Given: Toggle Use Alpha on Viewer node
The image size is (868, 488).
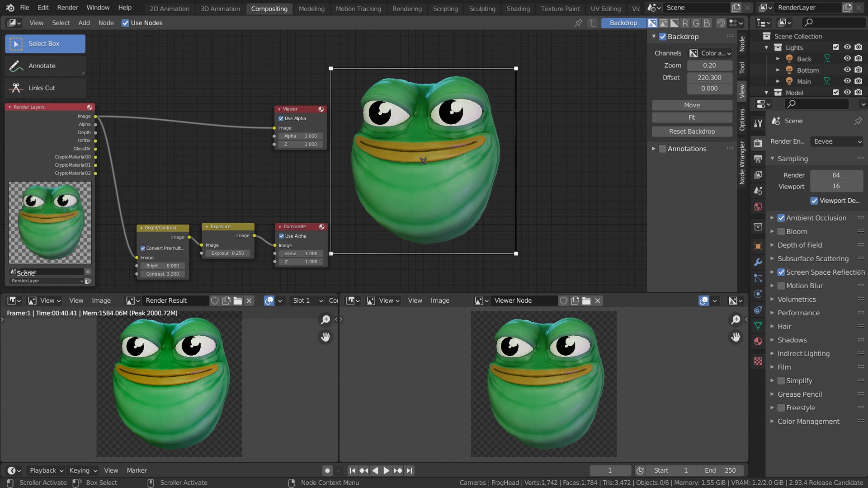Looking at the screenshot, I should pyautogui.click(x=281, y=118).
